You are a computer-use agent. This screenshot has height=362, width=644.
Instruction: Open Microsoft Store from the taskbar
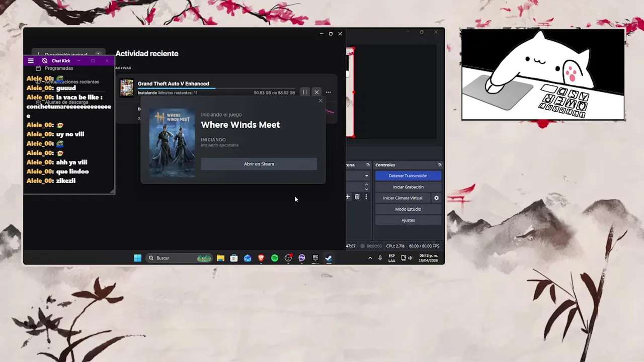[x=234, y=258]
